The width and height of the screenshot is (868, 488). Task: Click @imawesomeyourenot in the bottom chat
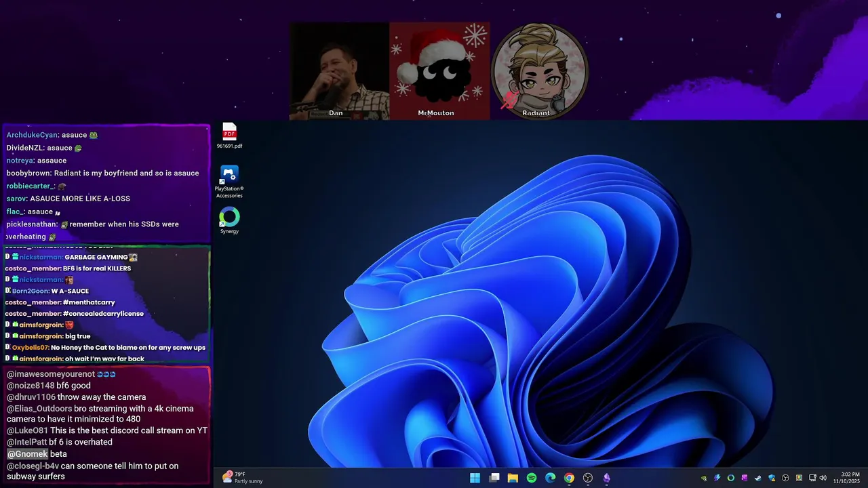tap(51, 374)
